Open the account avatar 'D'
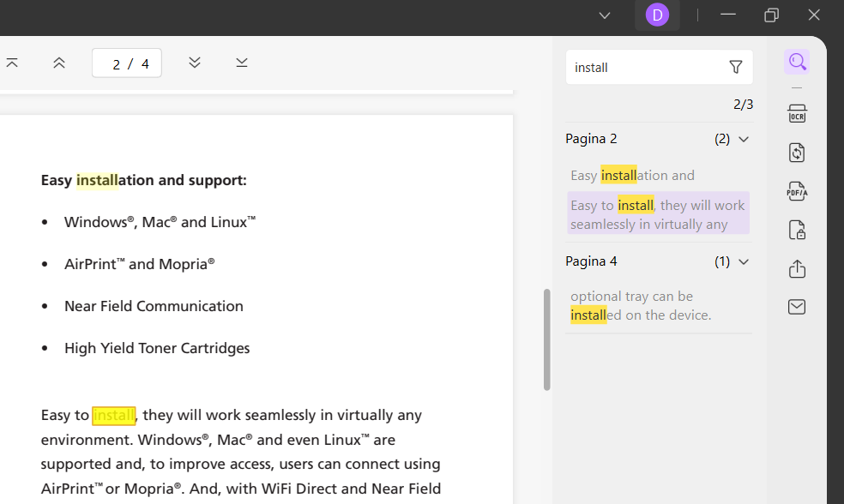 (x=657, y=15)
